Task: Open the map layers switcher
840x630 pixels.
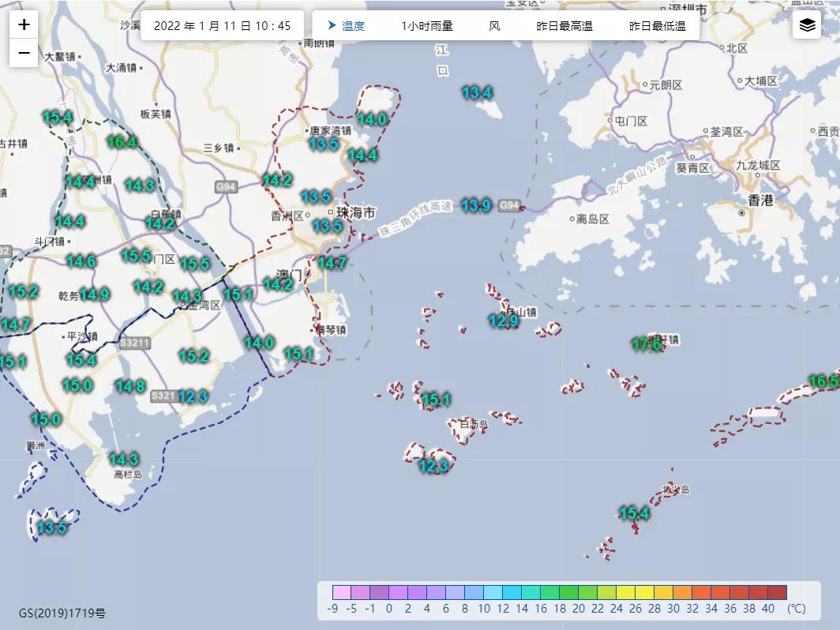Action: 807,25
